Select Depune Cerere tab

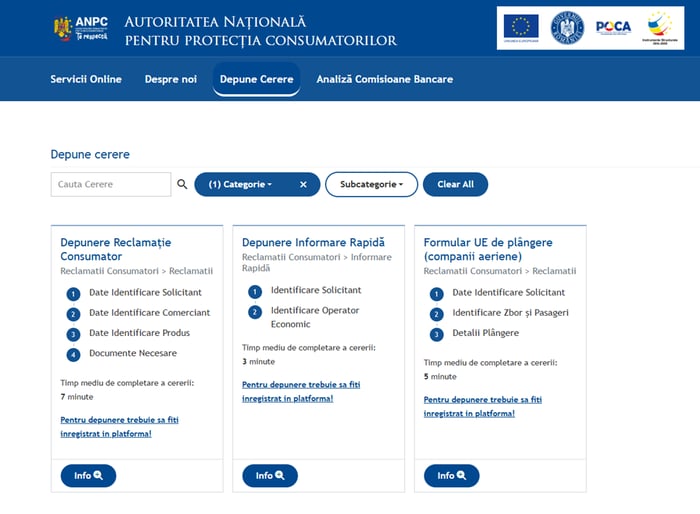257,79
